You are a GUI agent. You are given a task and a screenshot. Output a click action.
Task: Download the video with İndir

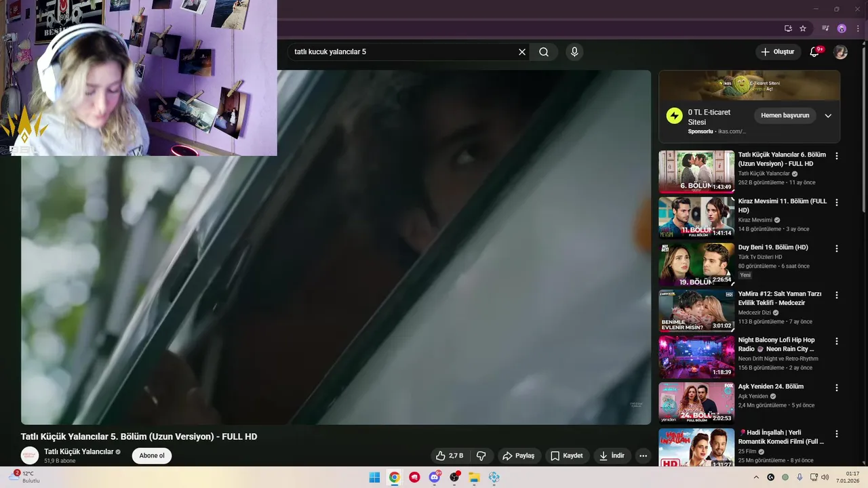click(612, 455)
